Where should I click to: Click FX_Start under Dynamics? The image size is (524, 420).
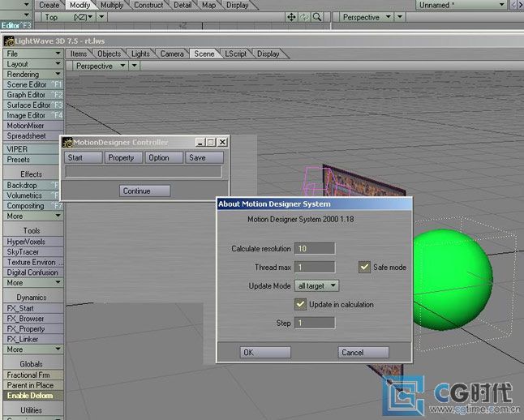33,308
